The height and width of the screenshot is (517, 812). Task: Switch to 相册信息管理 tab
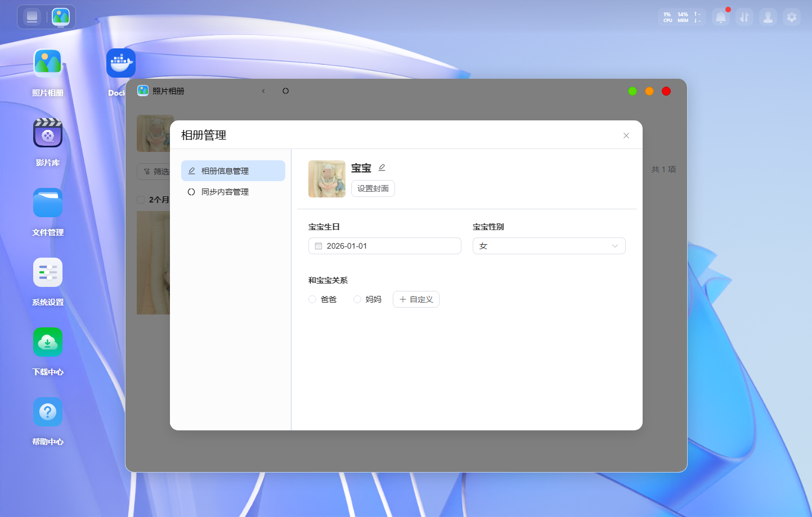[x=233, y=171]
